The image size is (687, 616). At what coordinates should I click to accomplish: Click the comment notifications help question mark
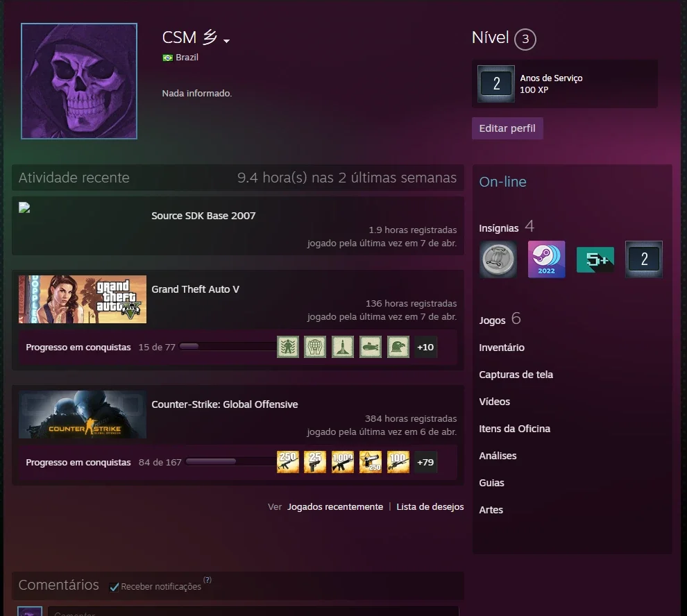coord(207,580)
